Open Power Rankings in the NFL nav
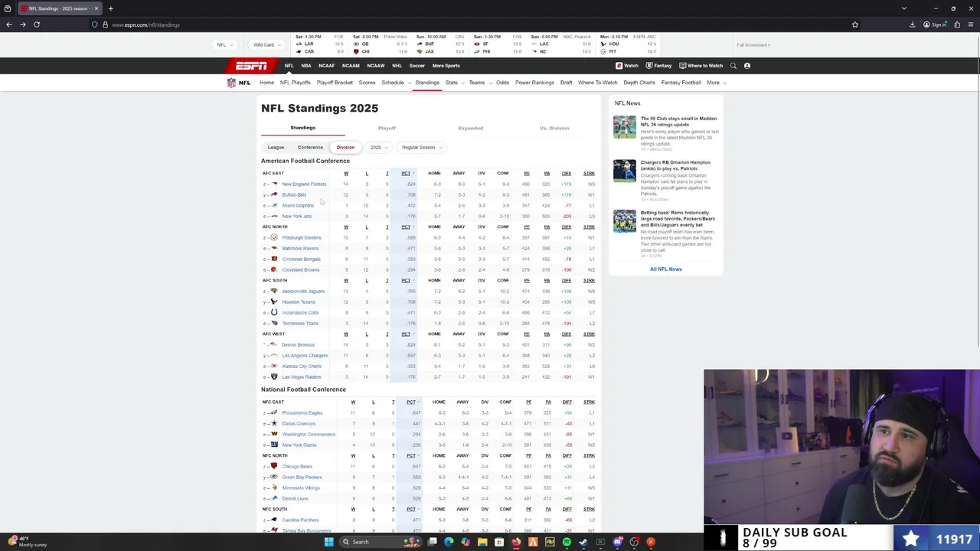The image size is (980, 551). click(x=534, y=83)
